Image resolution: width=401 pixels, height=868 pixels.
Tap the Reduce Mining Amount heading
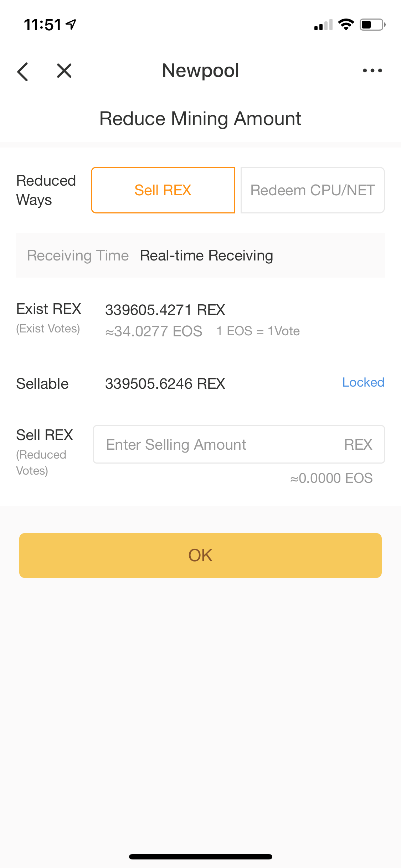(x=200, y=119)
